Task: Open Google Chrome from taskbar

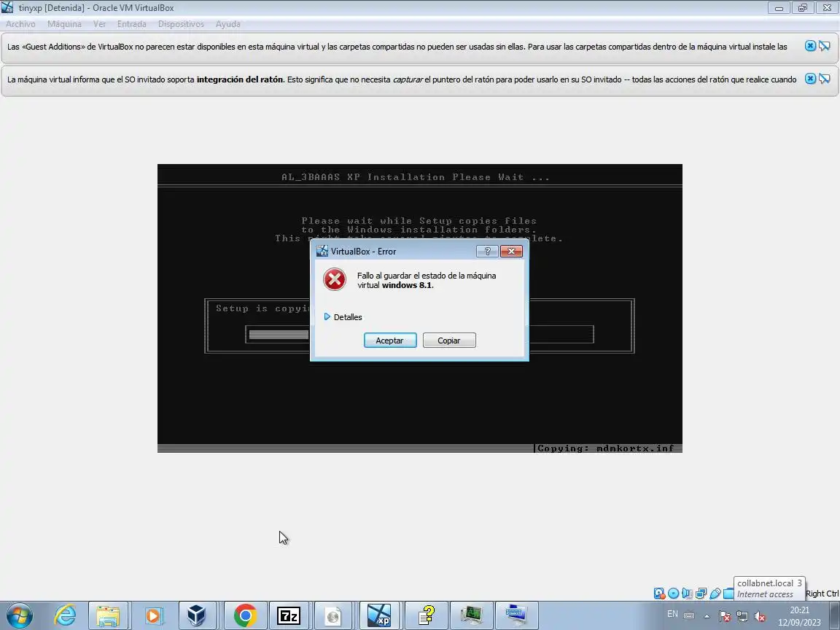Action: point(245,615)
